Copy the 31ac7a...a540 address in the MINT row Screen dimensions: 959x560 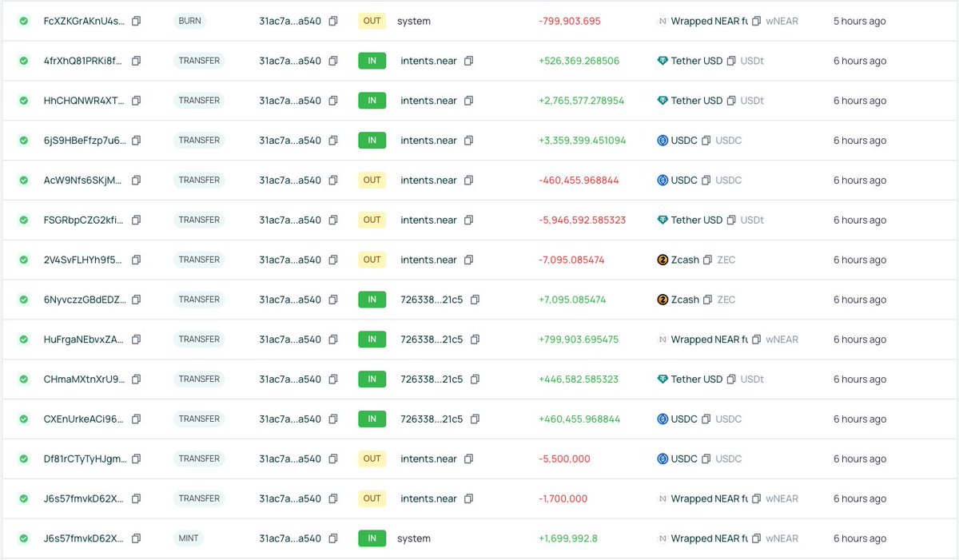pos(333,538)
